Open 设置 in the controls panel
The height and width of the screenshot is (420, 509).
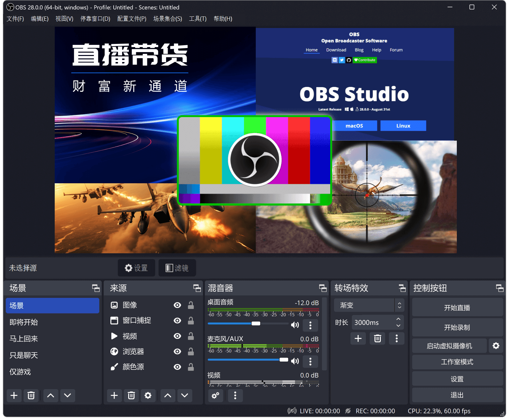pos(457,379)
